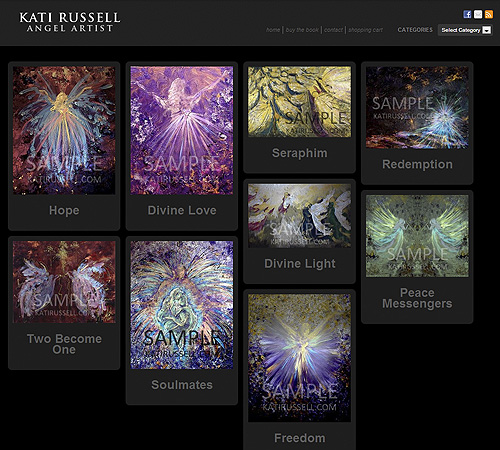Open the Freedom painting thumbnail
This screenshot has height=450, width=500.
[x=299, y=358]
